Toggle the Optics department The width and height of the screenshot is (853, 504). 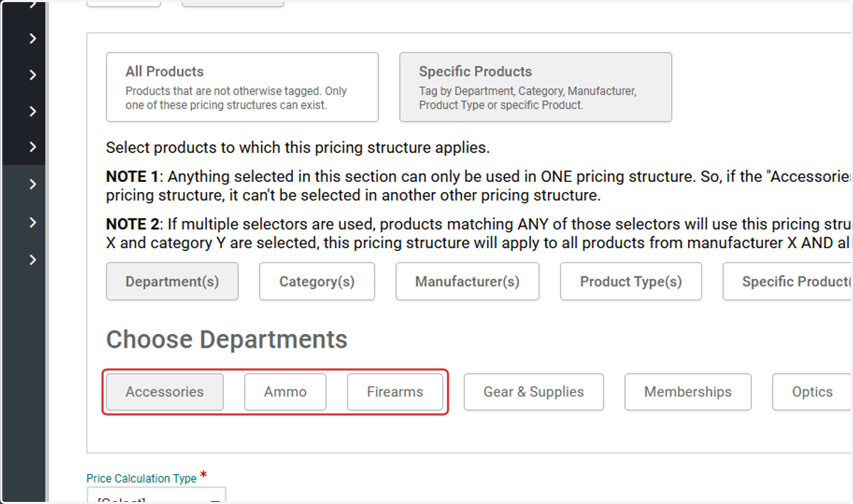812,392
